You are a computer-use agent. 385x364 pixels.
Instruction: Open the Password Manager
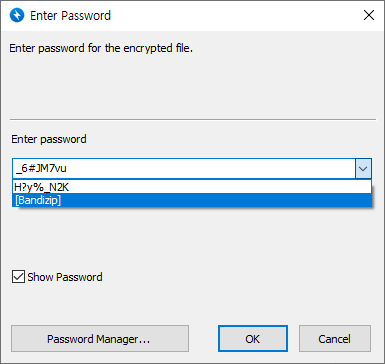click(100, 339)
